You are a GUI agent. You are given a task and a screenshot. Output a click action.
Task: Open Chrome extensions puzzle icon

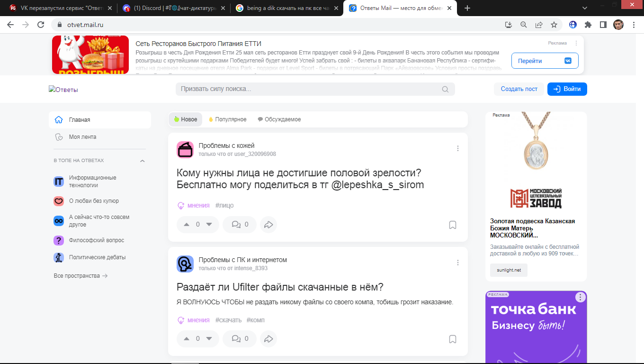[x=588, y=25]
